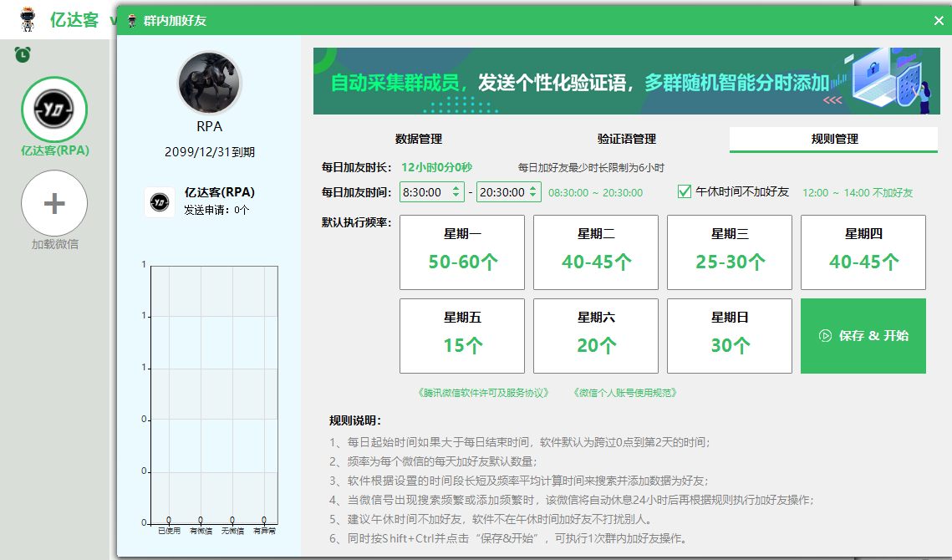Screen dimensions: 952x560
Task: Switch to the 数据管理 tab
Action: point(418,139)
